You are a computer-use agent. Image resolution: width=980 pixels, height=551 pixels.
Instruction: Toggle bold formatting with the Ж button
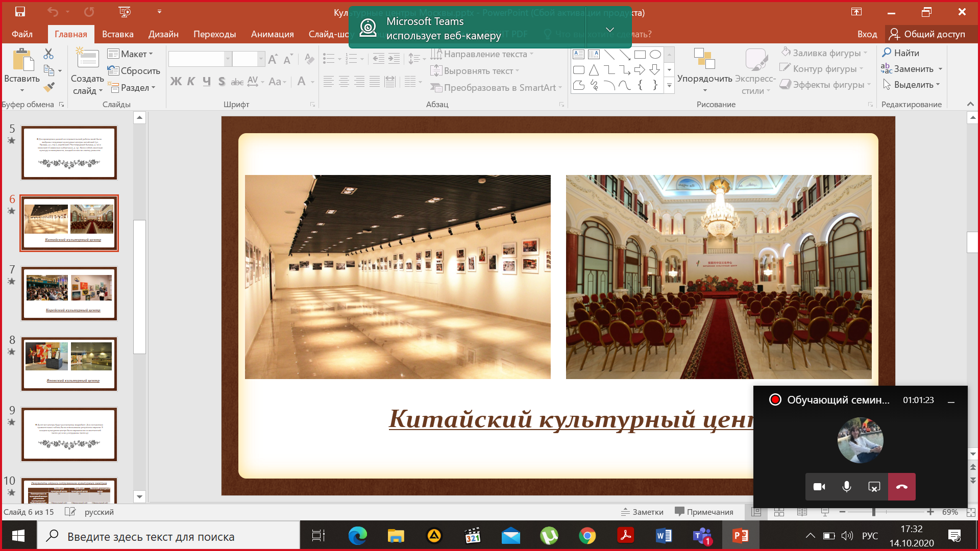(x=176, y=81)
